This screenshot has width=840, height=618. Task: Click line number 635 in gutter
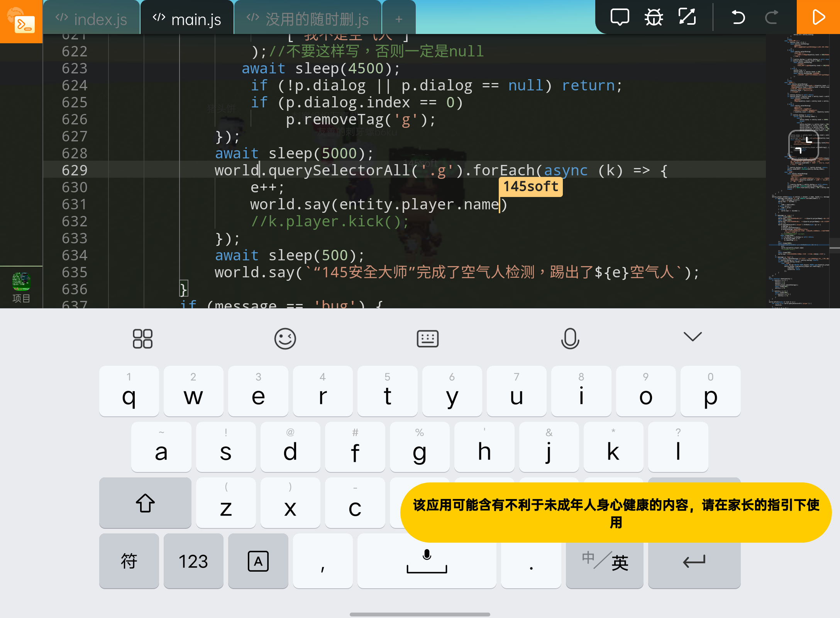point(75,272)
